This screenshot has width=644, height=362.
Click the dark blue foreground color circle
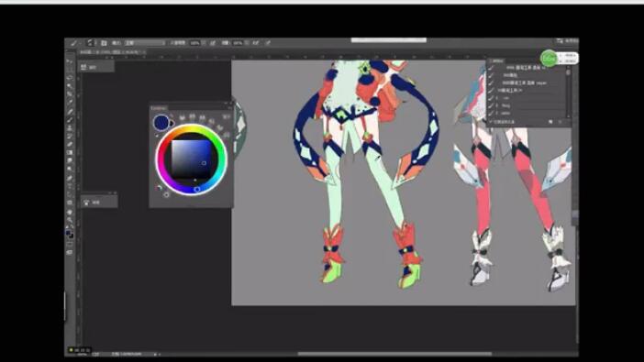[161, 122]
